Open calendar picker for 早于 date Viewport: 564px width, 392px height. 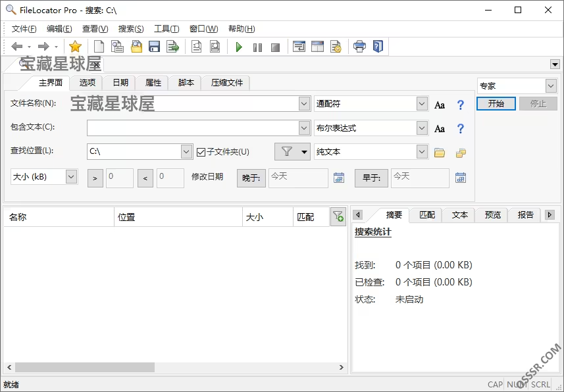click(461, 178)
